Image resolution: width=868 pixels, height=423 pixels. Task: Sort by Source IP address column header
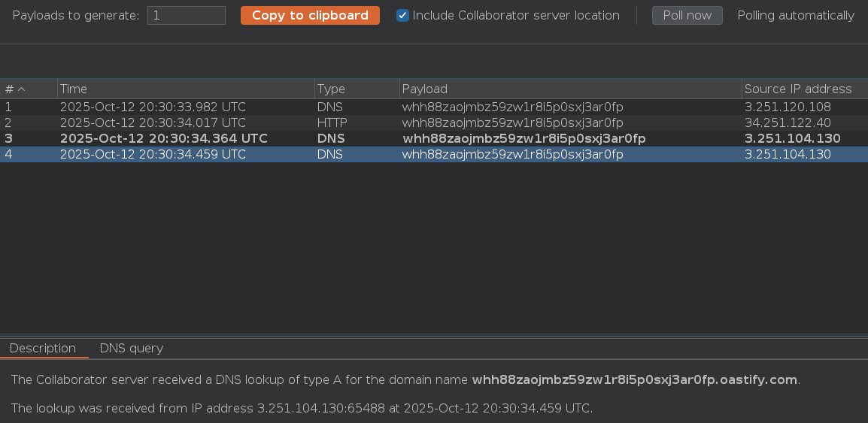803,89
